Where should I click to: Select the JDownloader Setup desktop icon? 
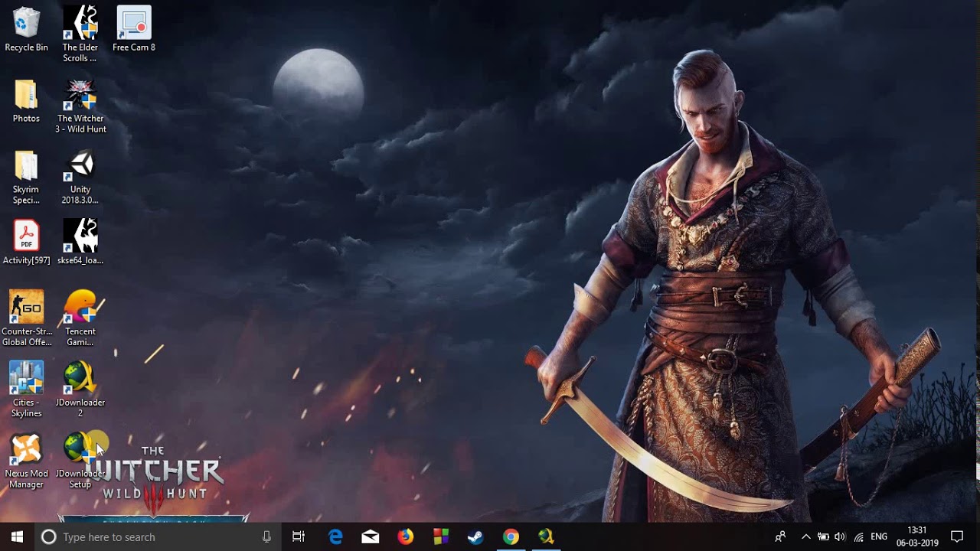pos(80,461)
